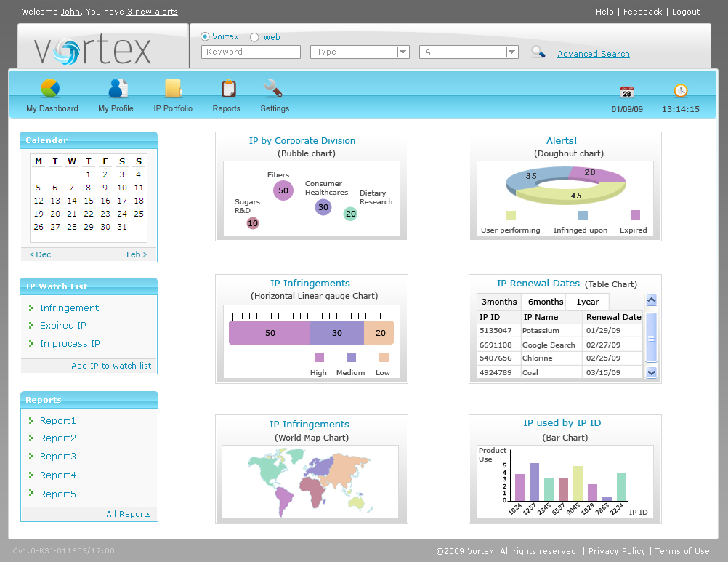The width and height of the screenshot is (728, 562).
Task: Open the My Profile section
Action: 115,95
